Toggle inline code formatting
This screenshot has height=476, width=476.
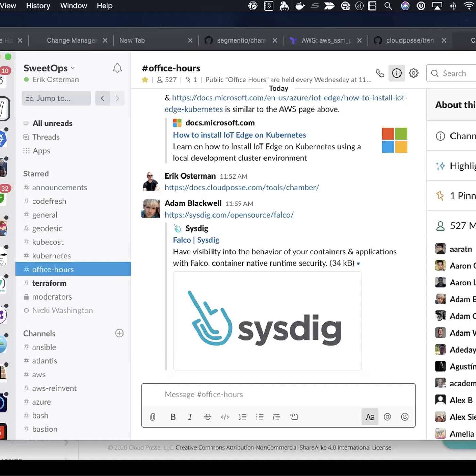point(225,417)
